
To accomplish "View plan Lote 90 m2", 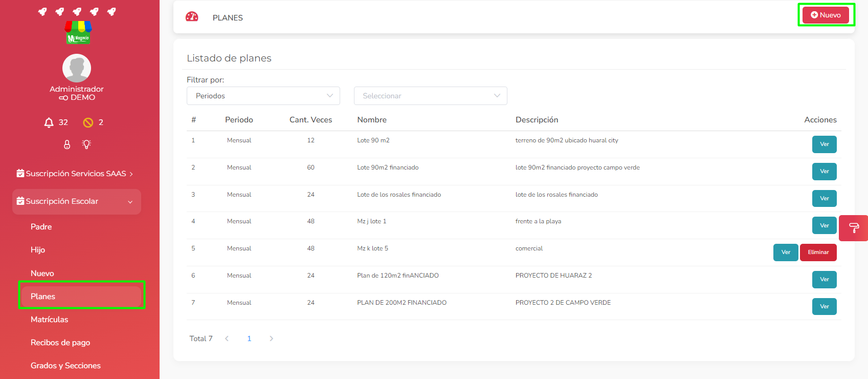I will [825, 144].
